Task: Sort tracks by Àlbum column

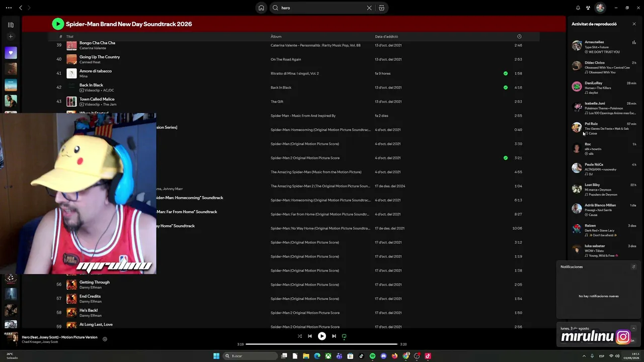Action: (276, 36)
